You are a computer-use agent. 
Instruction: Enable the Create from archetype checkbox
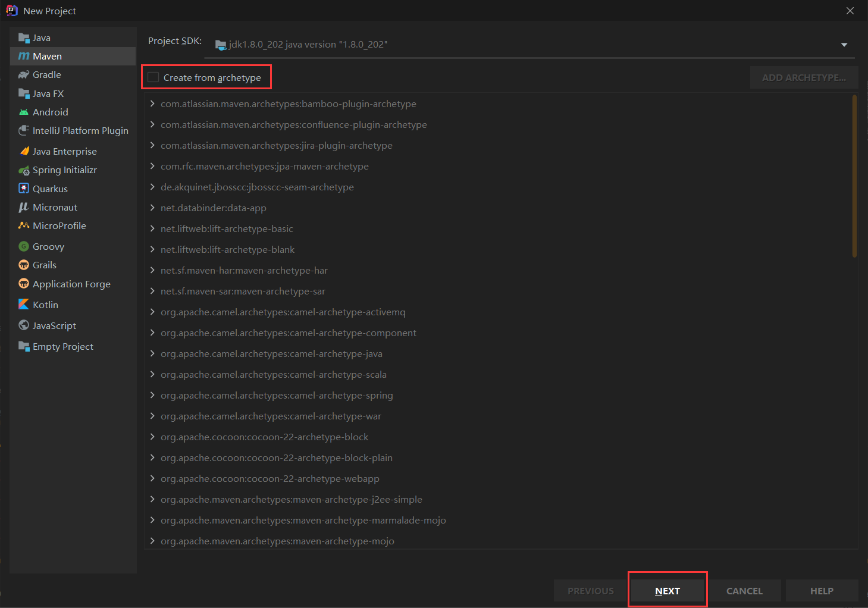coord(153,77)
